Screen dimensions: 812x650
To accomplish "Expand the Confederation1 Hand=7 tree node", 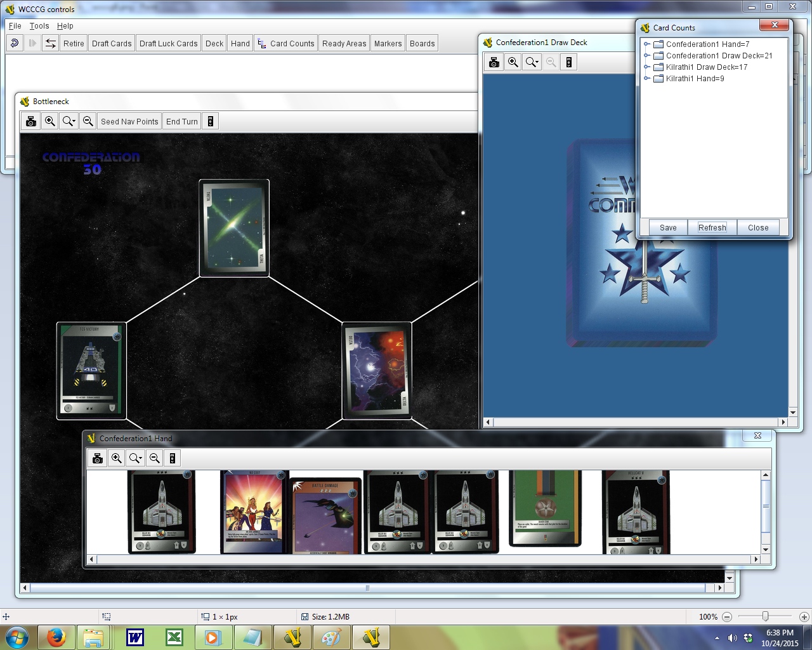I will coord(647,44).
